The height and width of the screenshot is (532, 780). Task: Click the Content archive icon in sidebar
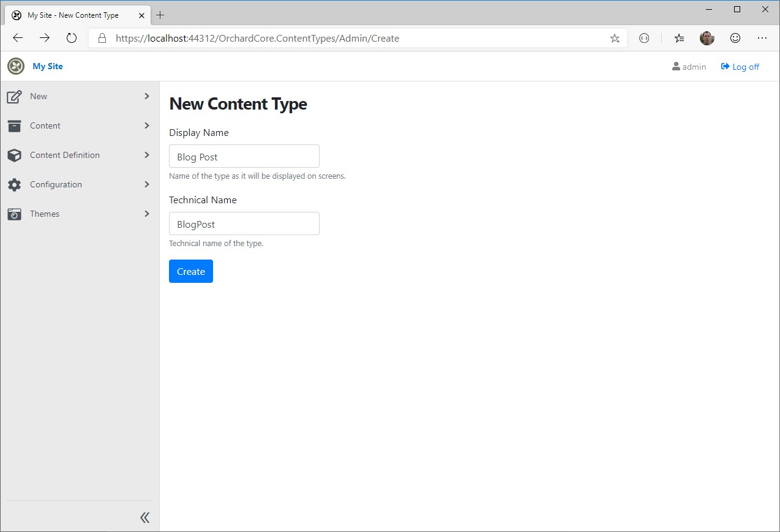coord(13,126)
